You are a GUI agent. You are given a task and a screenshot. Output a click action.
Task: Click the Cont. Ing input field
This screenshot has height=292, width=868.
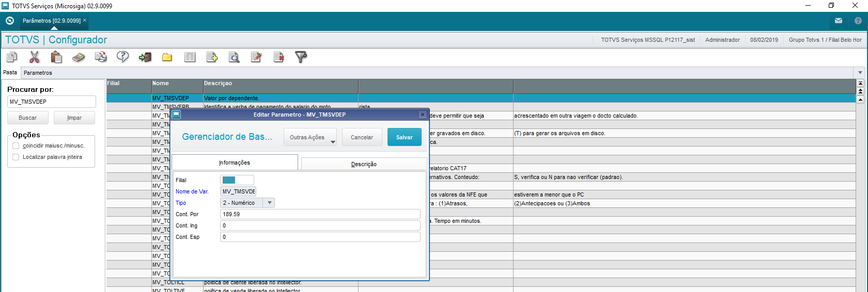point(320,225)
